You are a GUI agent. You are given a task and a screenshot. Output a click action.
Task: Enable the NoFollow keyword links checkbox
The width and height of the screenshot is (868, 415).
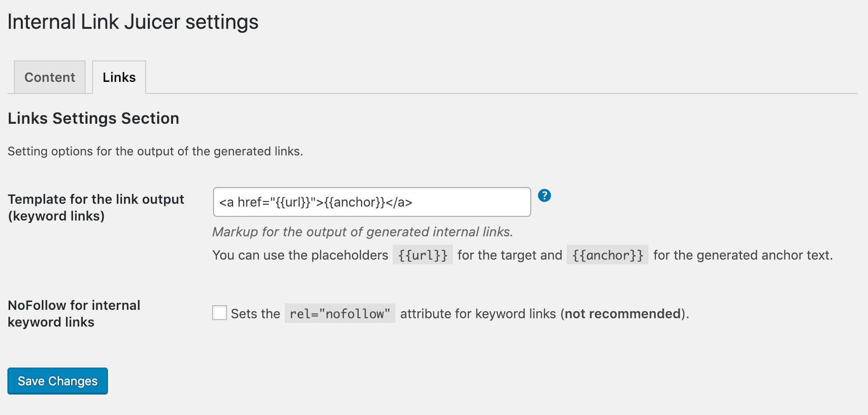220,313
